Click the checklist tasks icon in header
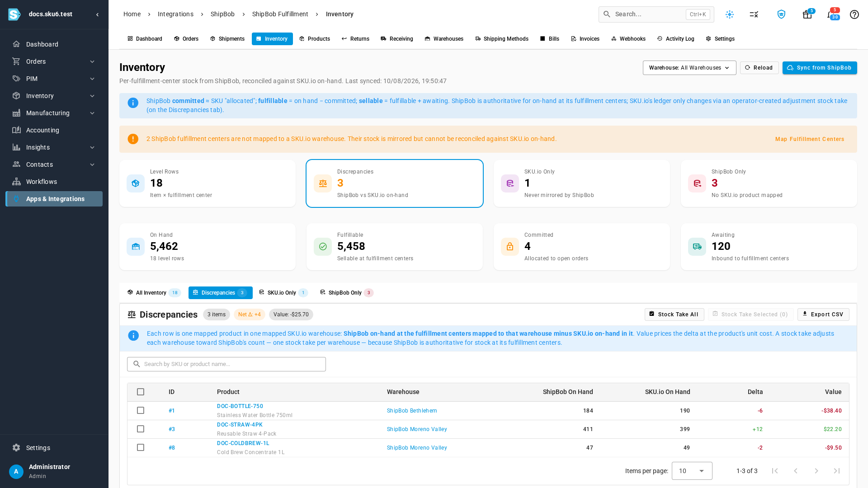The width and height of the screenshot is (868, 488). coord(754,14)
